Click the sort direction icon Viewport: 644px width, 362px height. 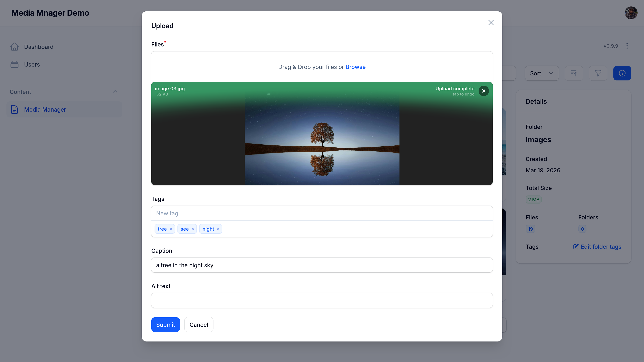click(x=574, y=73)
